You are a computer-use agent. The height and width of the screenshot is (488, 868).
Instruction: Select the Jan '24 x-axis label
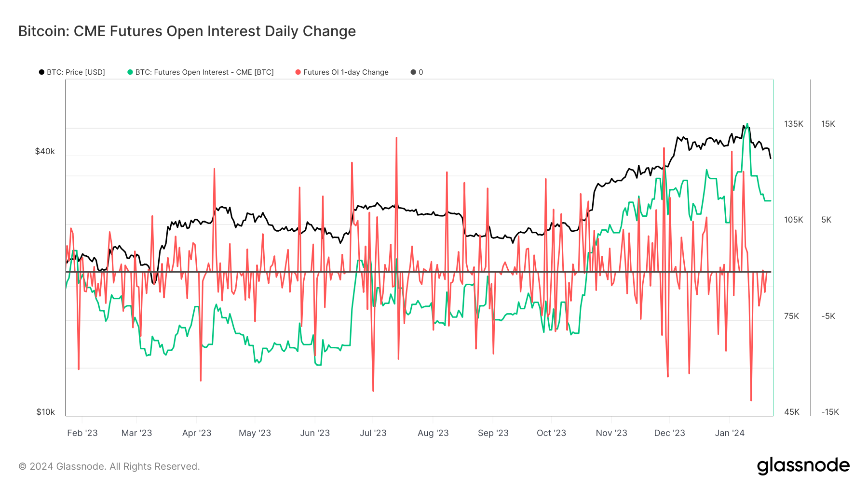pos(730,433)
